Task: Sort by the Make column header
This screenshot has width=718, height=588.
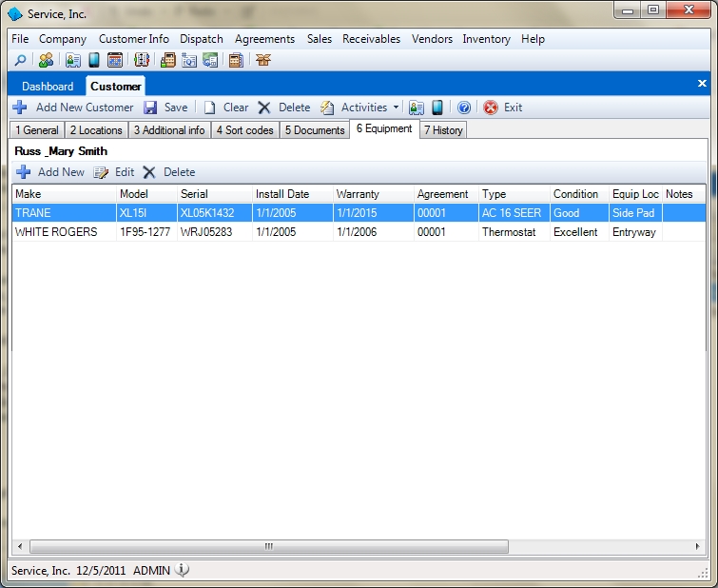Action: coord(64,194)
